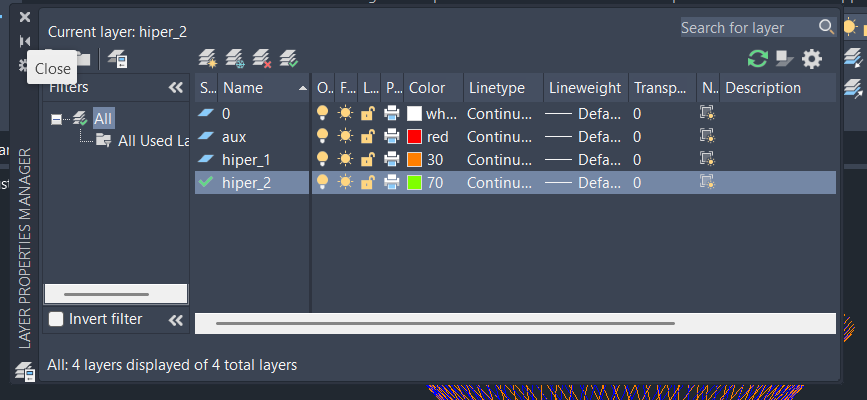Click New VP Freeze icon for aux
Viewport: 867px width, 400px height.
click(x=707, y=136)
